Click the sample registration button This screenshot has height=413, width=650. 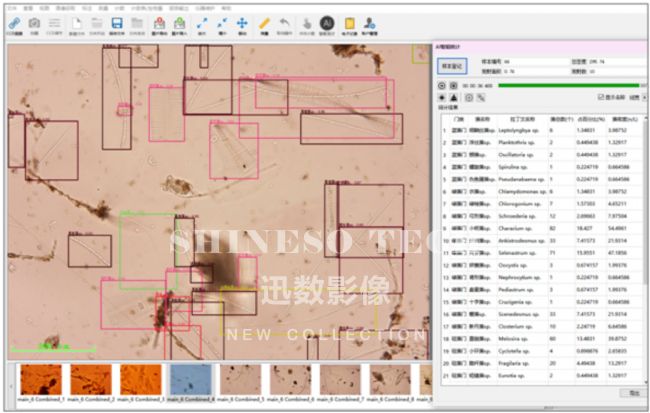click(x=450, y=65)
